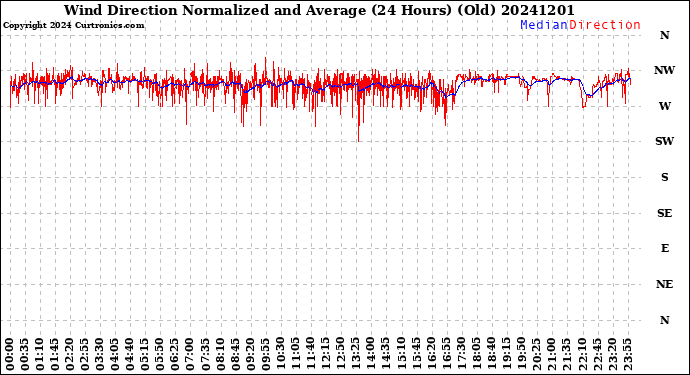Image resolution: width=690 pixels, height=375 pixels.
Task: Click the '21:35' time label
Action: point(566,354)
